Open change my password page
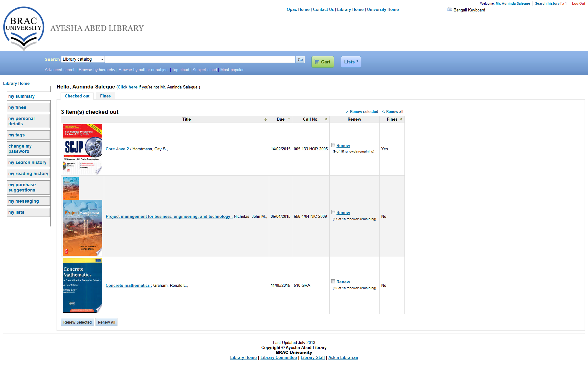The height and width of the screenshot is (370, 588). click(28, 148)
